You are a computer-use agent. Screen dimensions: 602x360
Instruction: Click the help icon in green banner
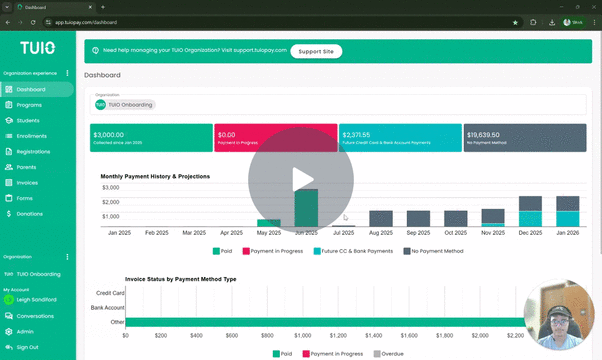(95, 50)
